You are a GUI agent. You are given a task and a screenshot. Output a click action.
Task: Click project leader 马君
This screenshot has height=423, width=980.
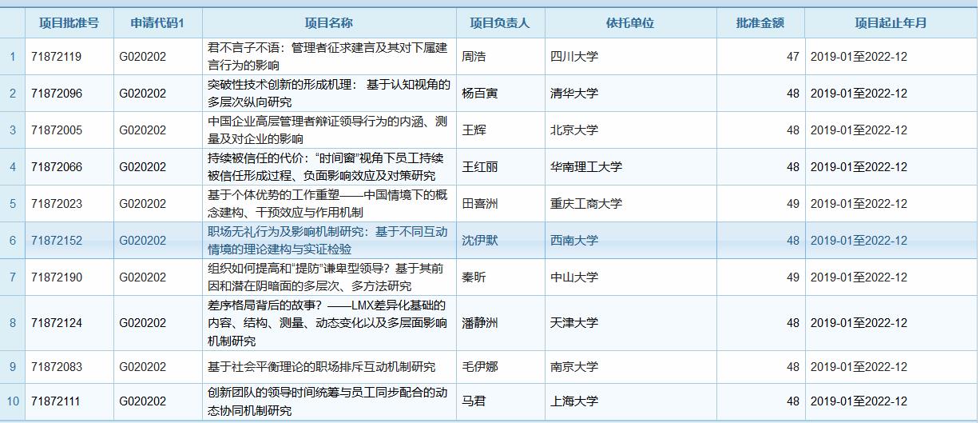[474, 401]
